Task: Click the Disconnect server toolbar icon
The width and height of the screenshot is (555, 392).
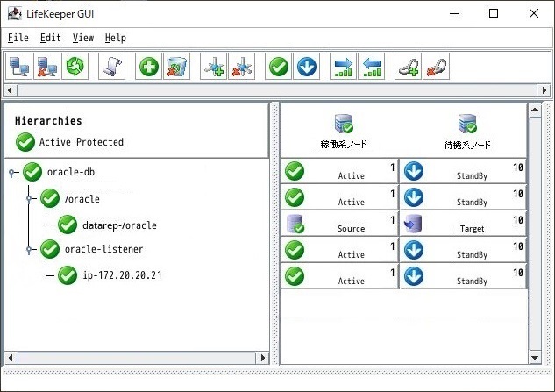Action: pyautogui.click(x=47, y=67)
